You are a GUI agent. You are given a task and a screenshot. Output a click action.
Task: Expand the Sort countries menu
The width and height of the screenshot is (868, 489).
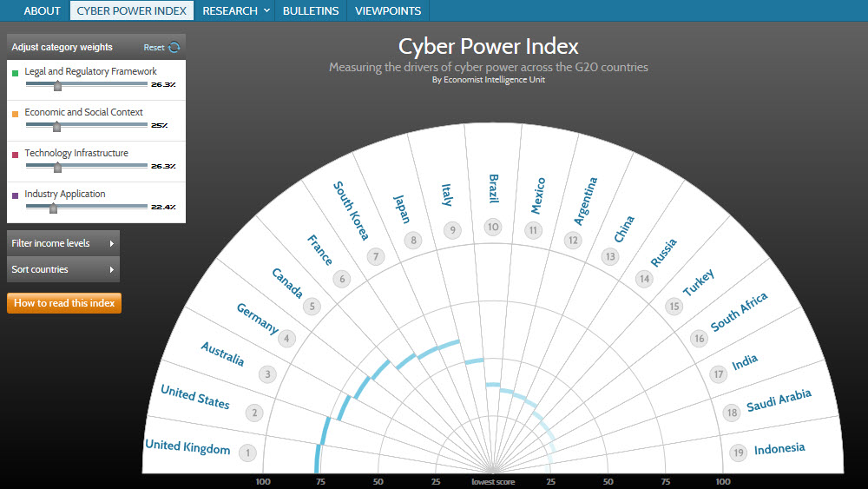63,270
